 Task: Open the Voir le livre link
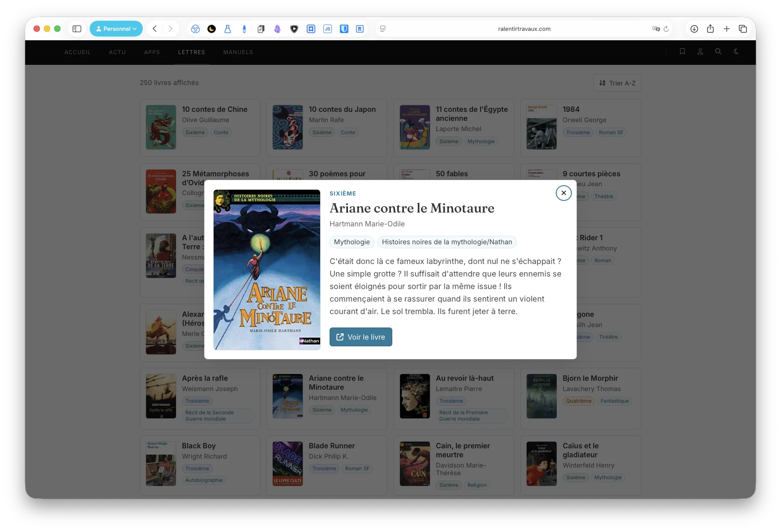(x=360, y=337)
